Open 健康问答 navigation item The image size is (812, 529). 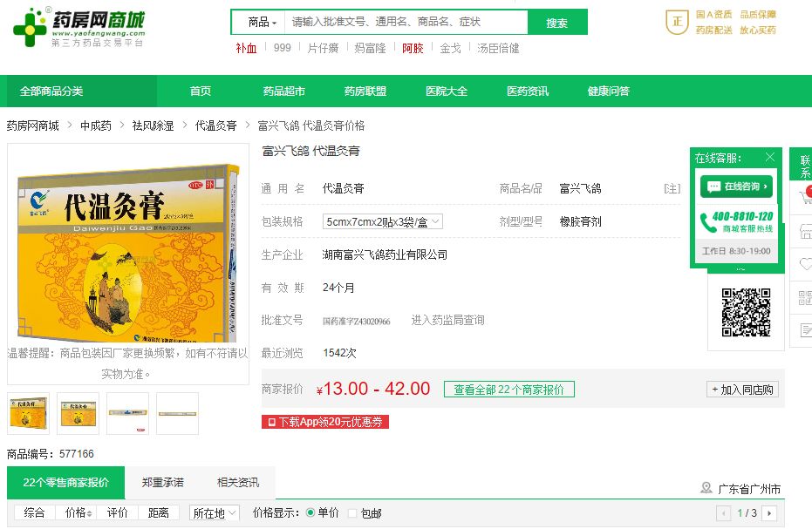tap(609, 92)
